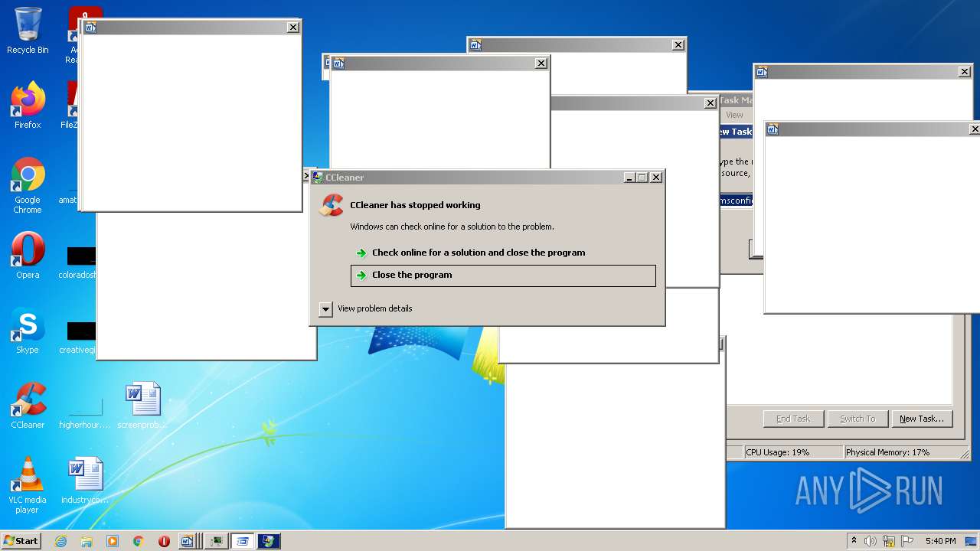Select the higherhour desktop file
The width and height of the screenshot is (980, 551).
[85, 413]
